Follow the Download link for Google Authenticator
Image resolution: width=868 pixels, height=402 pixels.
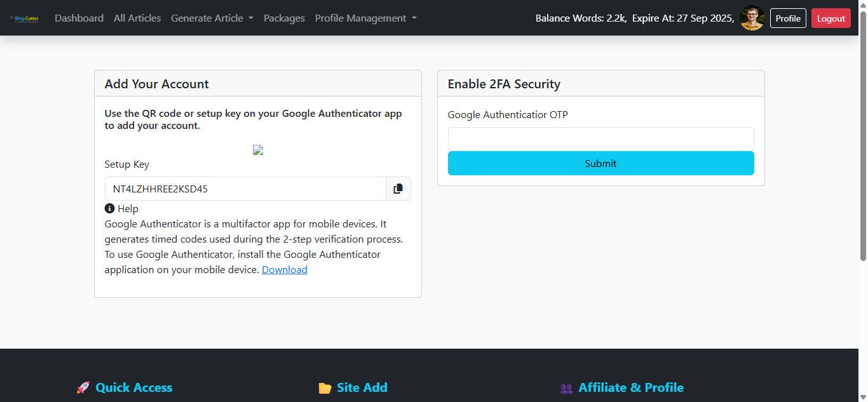click(x=285, y=269)
